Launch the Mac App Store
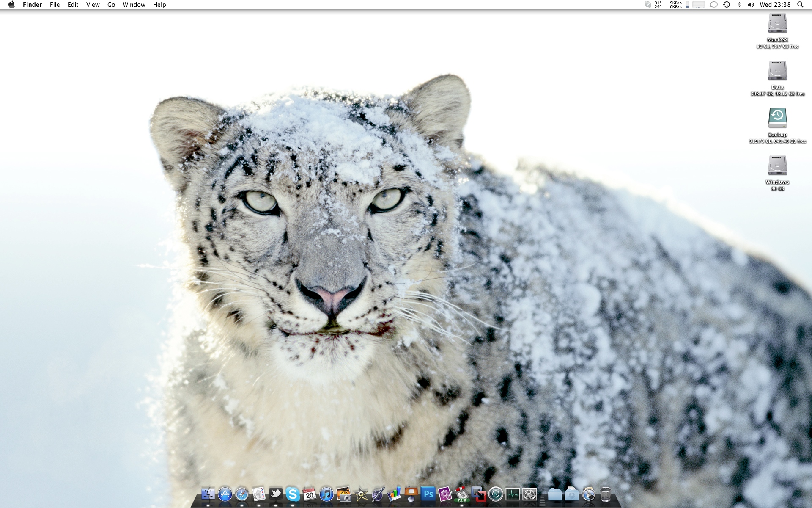 225,494
